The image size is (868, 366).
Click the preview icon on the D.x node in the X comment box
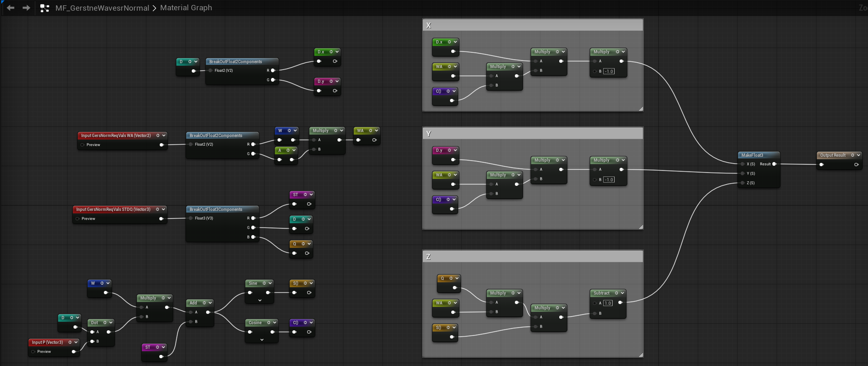coord(449,42)
